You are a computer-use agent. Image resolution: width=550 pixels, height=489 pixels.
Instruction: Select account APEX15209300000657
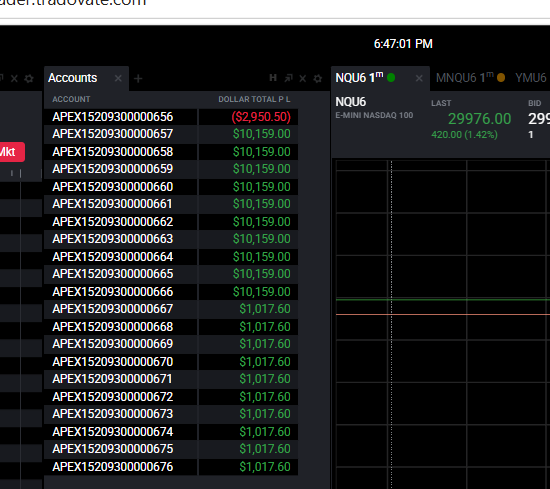tap(113, 134)
